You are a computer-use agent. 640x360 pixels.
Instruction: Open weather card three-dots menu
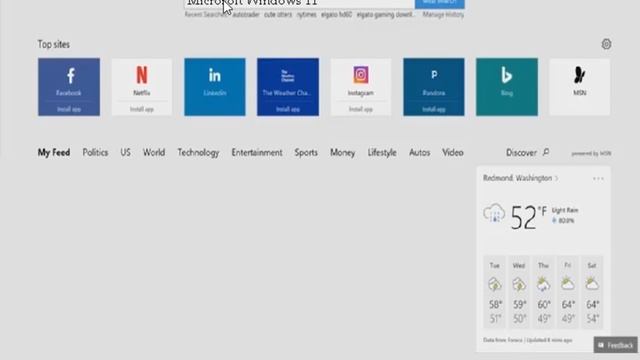coord(598,178)
